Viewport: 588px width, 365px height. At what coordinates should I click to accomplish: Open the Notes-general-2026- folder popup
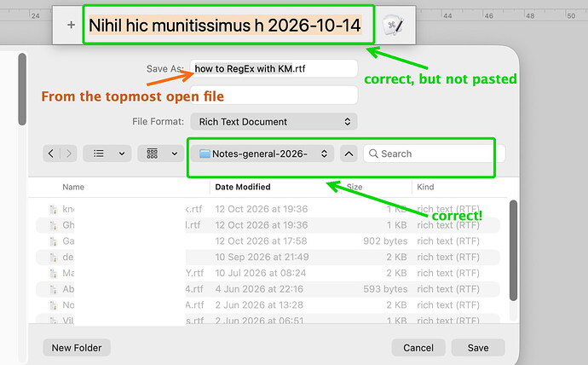click(262, 154)
